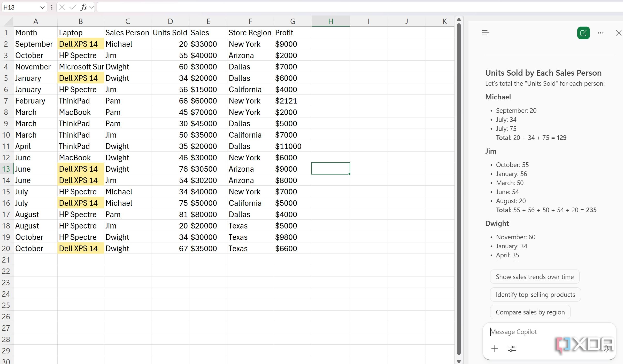This screenshot has width=623, height=364.
Task: Start a new Copilot chat
Action: point(583,33)
